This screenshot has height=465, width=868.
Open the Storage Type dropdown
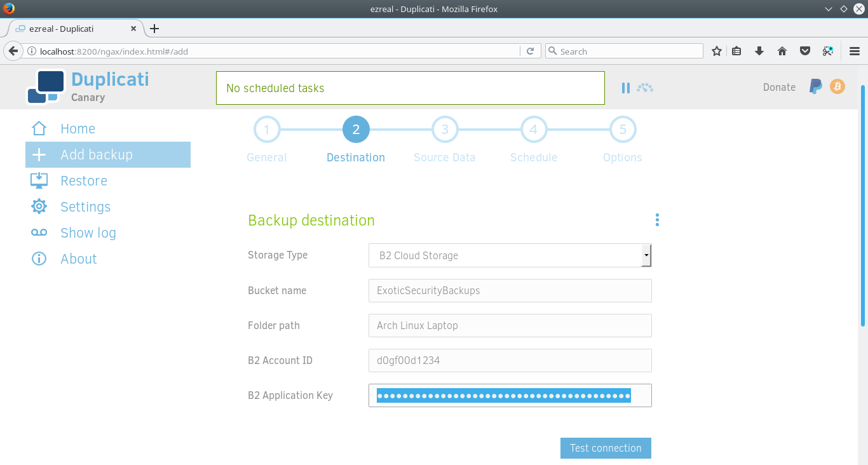[x=510, y=255]
